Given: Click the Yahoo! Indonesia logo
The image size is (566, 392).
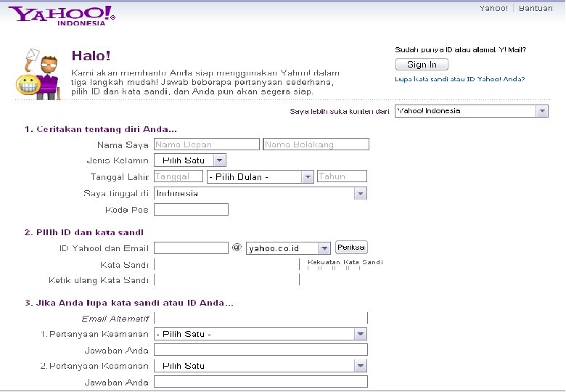Looking at the screenshot, I should pyautogui.click(x=62, y=16).
